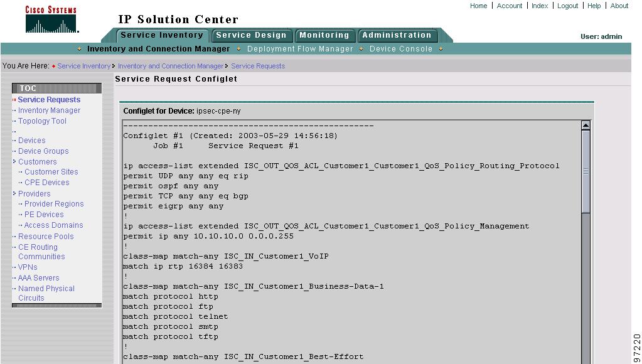Open Access Domains in the TOC

pyautogui.click(x=53, y=225)
